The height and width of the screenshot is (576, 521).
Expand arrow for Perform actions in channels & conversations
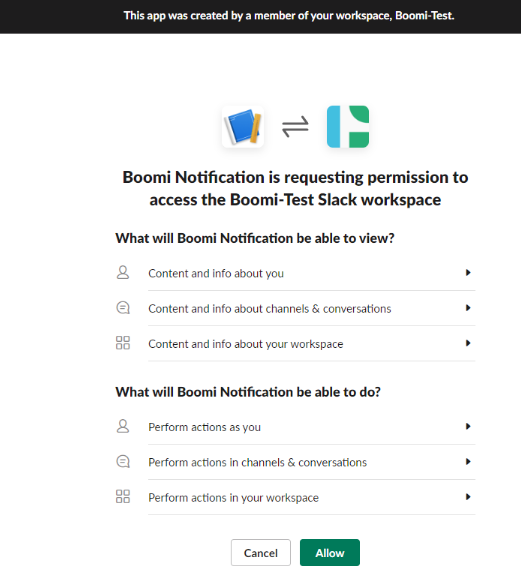pos(468,462)
